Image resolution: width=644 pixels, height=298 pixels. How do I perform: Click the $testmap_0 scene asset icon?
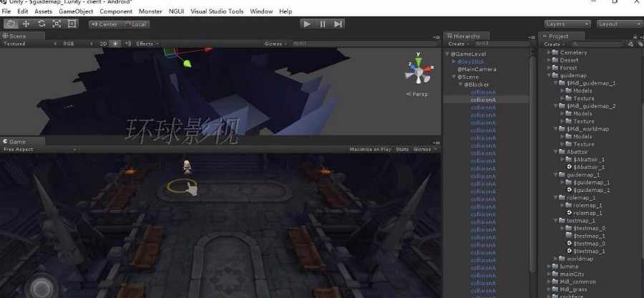click(x=570, y=244)
